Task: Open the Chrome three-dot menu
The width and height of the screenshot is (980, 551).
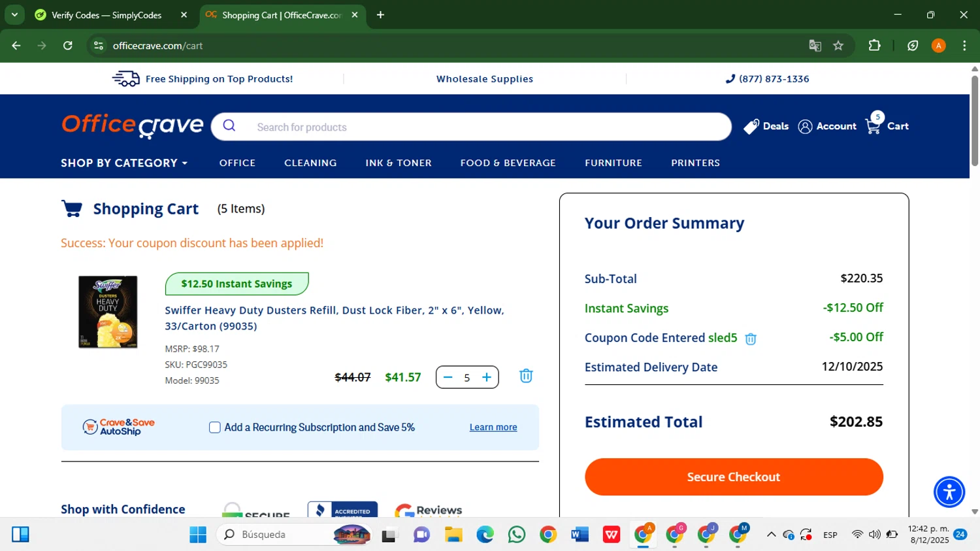Action: [x=964, y=46]
